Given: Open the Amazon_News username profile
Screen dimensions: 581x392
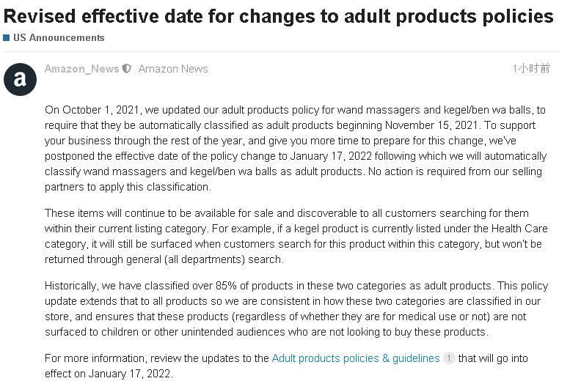Looking at the screenshot, I should coord(82,69).
